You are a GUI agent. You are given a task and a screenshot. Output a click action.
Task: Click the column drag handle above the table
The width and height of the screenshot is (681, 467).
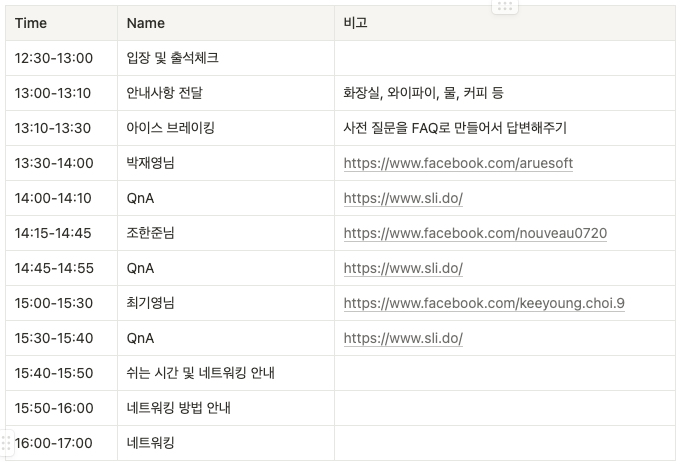[x=505, y=7]
